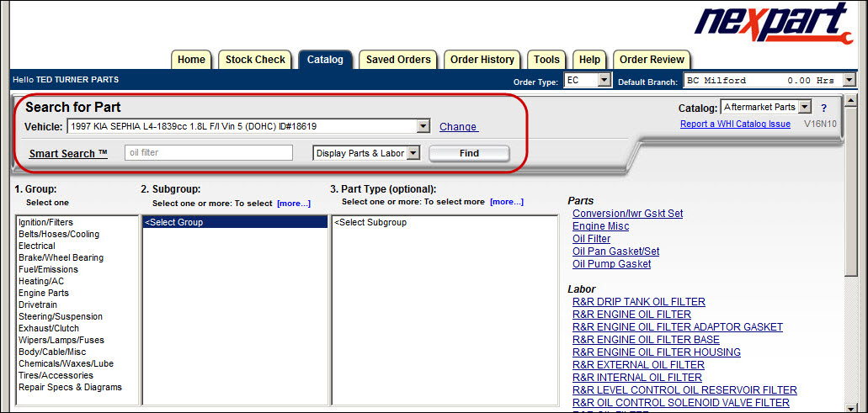The height and width of the screenshot is (413, 868).
Task: Click the Smart Search label link
Action: (x=68, y=154)
